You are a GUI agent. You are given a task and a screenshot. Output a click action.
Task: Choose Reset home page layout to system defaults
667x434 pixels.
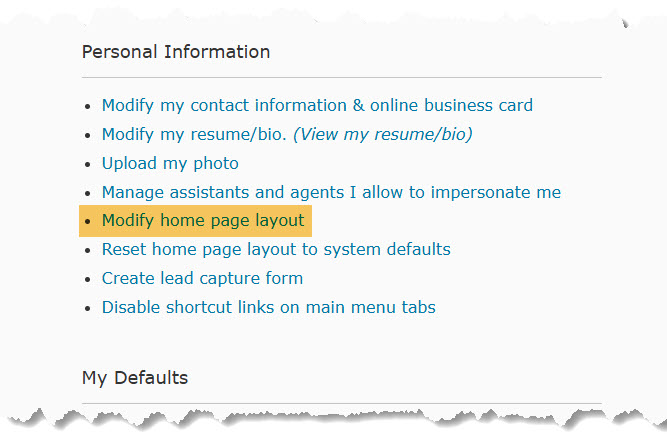[x=276, y=249]
